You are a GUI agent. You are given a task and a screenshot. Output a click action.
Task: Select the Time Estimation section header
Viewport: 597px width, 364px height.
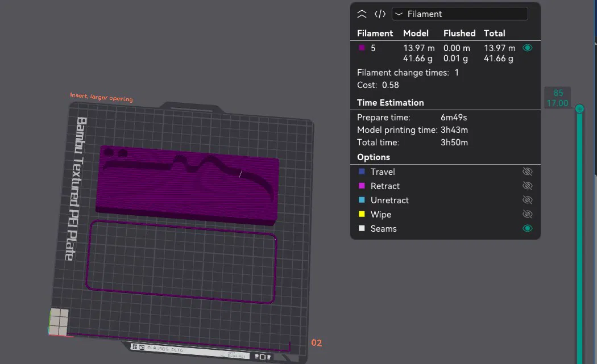390,103
